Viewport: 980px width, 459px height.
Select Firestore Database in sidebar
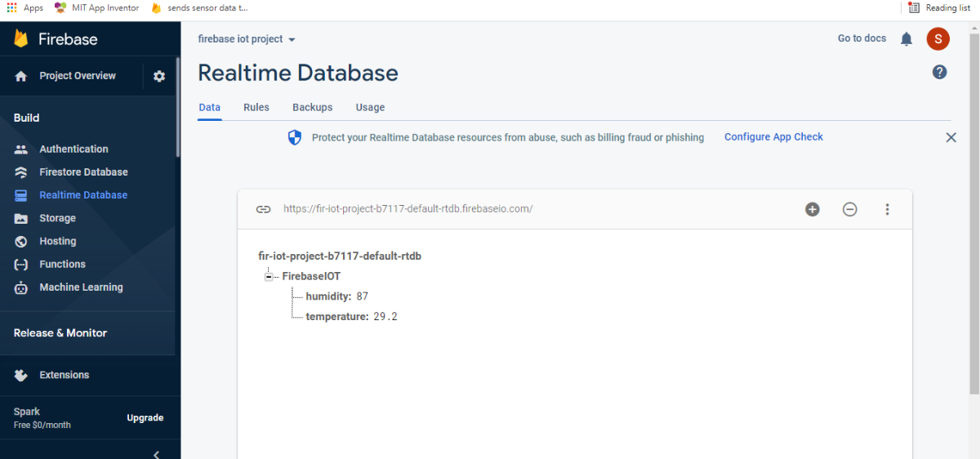83,172
